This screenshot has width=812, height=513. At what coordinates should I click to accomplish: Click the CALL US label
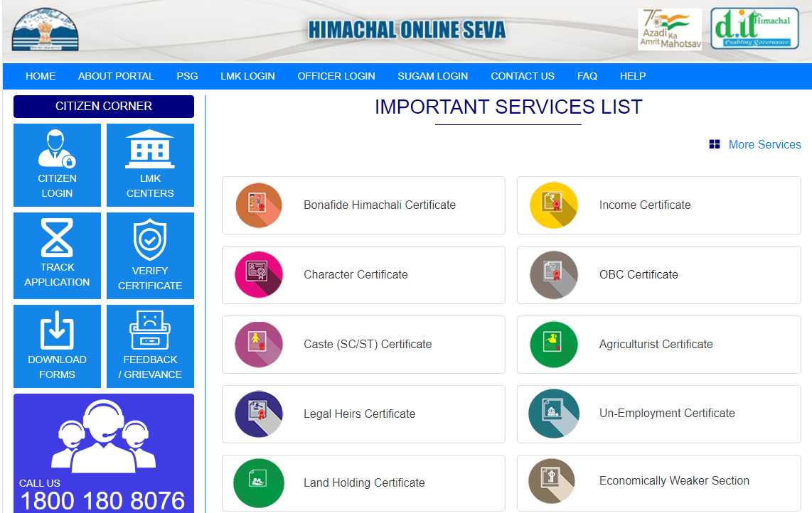pos(40,483)
